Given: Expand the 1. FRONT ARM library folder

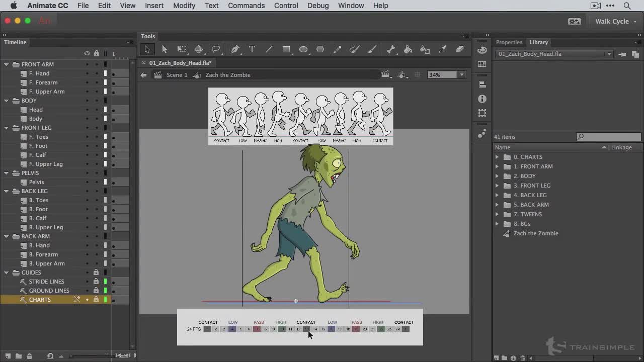Looking at the screenshot, I should [497, 166].
